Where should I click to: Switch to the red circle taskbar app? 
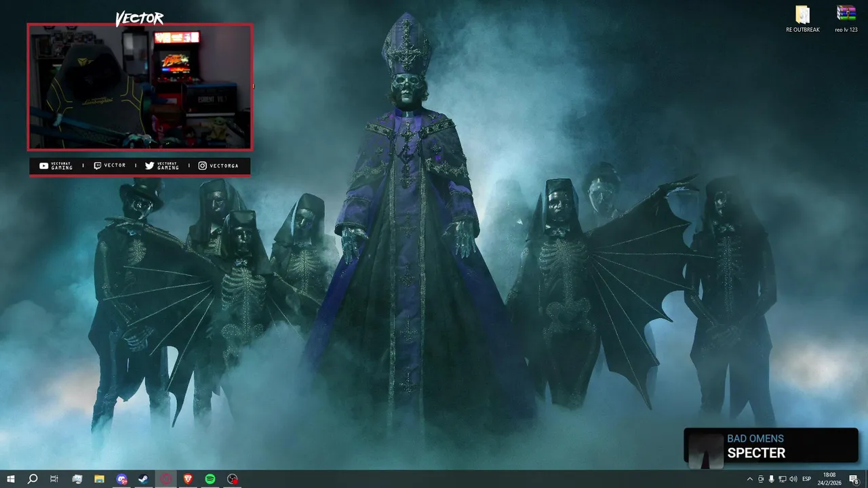click(x=166, y=479)
